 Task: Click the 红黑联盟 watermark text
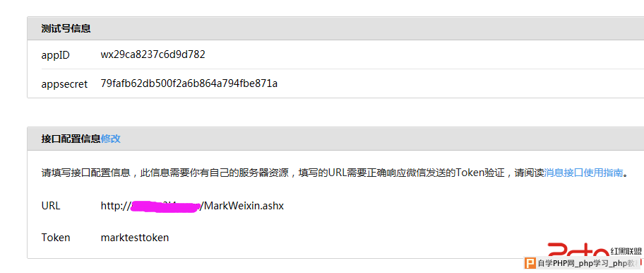coord(626,251)
